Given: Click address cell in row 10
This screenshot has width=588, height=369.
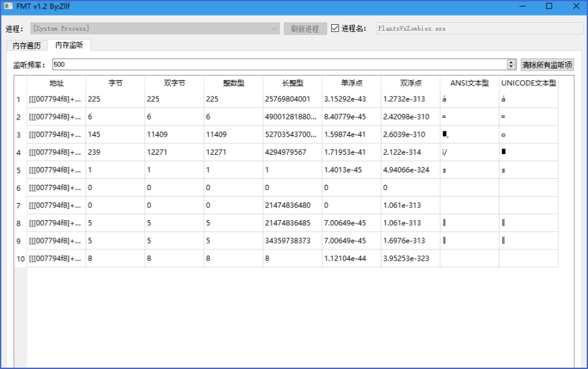Looking at the screenshot, I should tap(56, 259).
